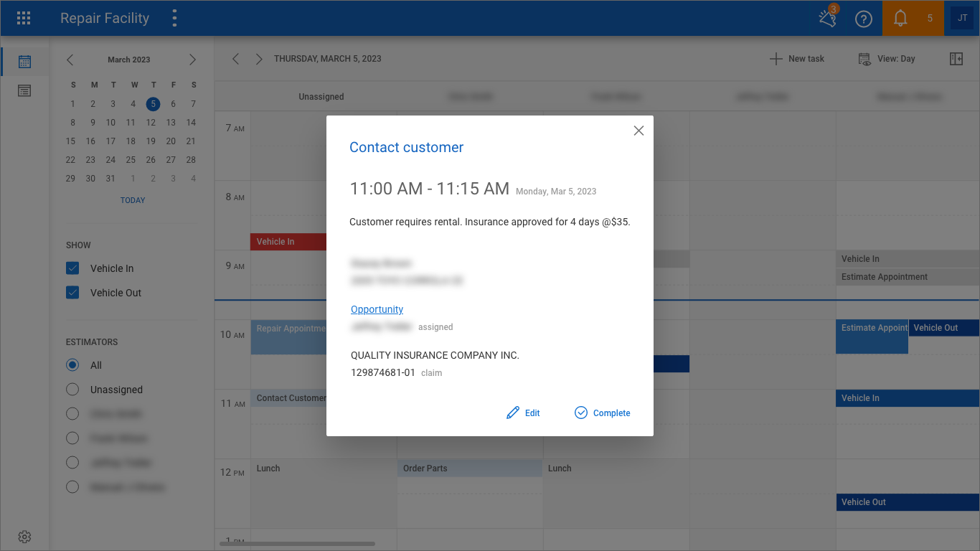Viewport: 980px width, 551px height.
Task: Open the vertical three-dot menu beside Repair Facility
Action: 174,19
